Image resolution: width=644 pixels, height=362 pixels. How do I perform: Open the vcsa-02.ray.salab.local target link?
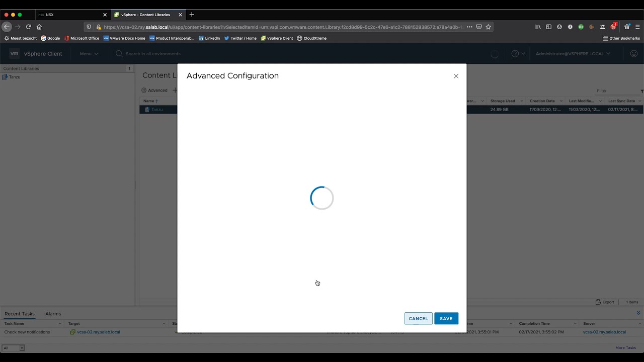click(x=98, y=332)
